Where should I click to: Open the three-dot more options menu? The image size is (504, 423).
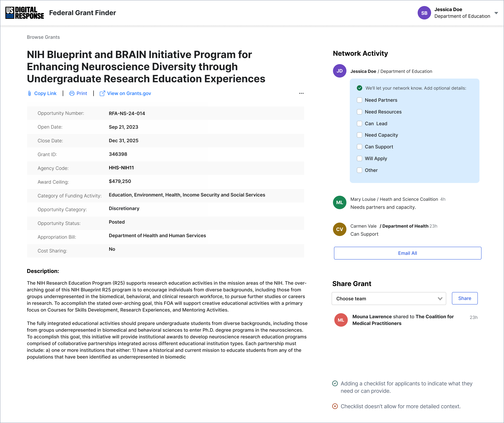[301, 93]
